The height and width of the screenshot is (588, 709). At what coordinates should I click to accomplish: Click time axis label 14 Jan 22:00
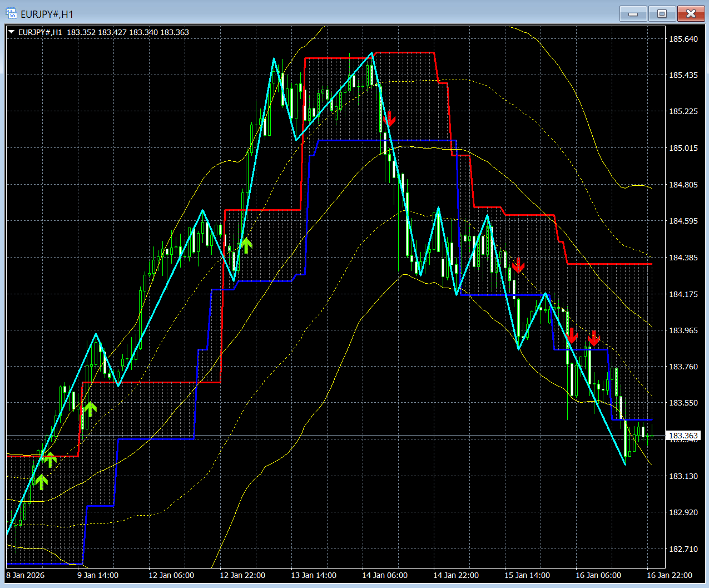click(x=456, y=575)
